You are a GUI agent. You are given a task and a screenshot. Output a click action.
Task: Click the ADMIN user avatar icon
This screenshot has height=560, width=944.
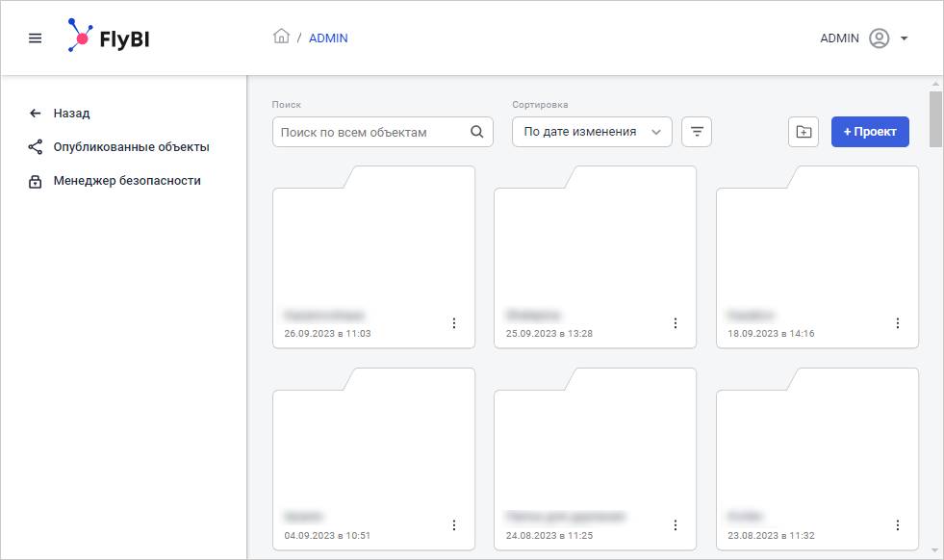tap(878, 38)
